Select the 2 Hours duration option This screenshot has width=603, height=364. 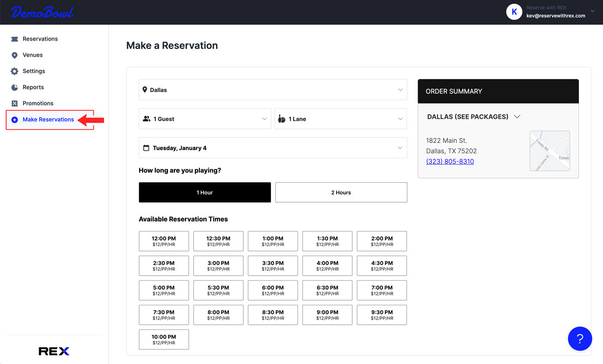click(341, 192)
